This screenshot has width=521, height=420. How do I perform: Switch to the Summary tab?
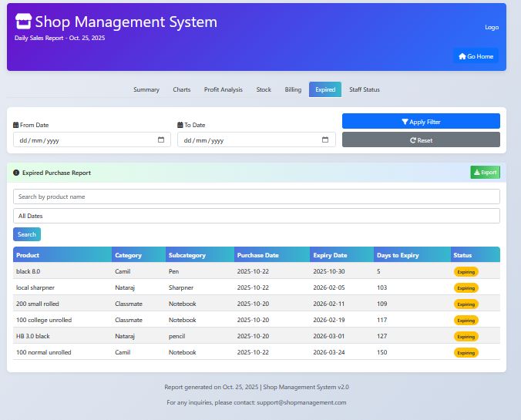click(x=146, y=90)
